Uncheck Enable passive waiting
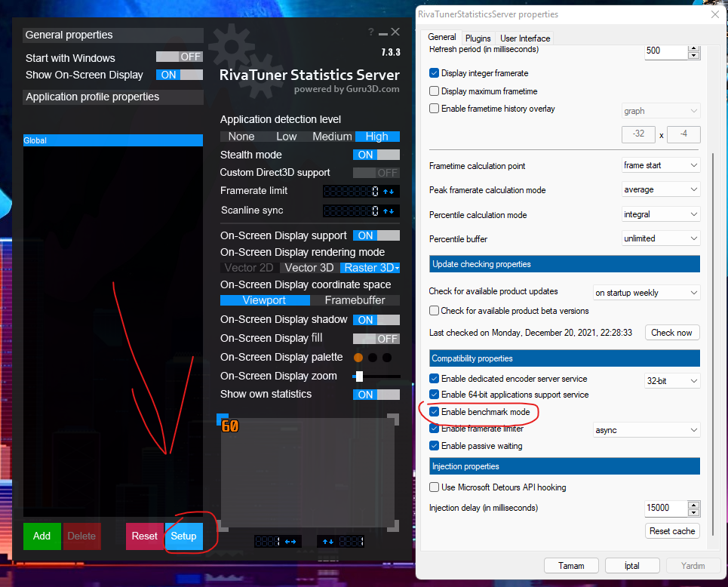 pyautogui.click(x=434, y=445)
